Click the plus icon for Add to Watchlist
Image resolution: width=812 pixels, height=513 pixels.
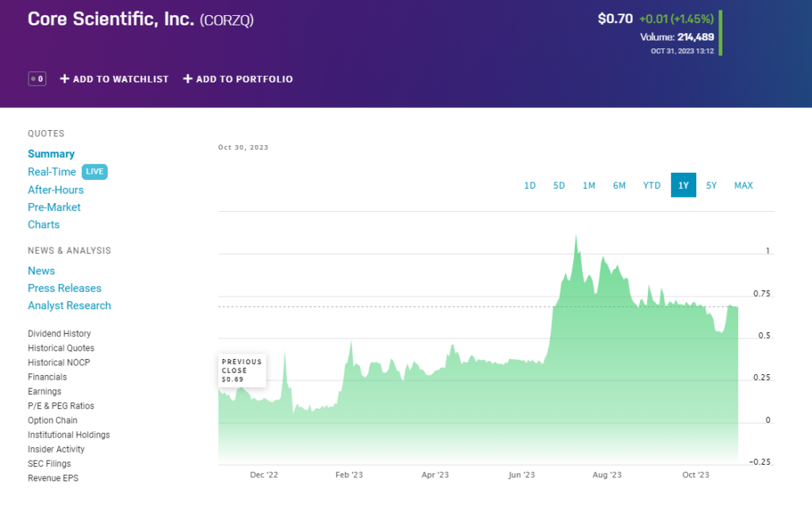[65, 78]
